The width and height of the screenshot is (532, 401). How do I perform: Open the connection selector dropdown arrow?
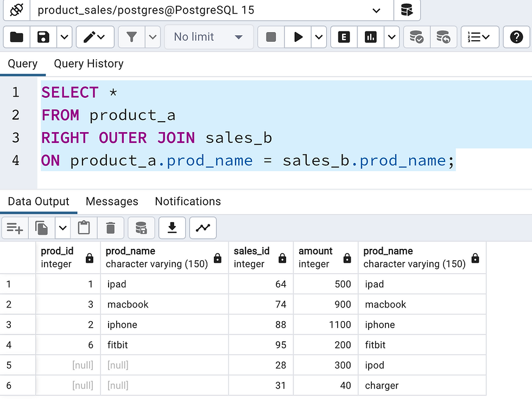376,10
